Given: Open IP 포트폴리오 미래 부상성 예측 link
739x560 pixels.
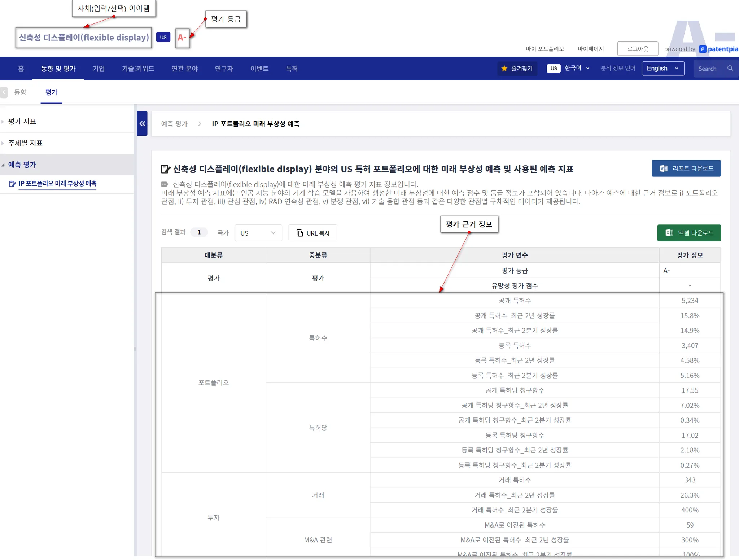Looking at the screenshot, I should pos(57,183).
